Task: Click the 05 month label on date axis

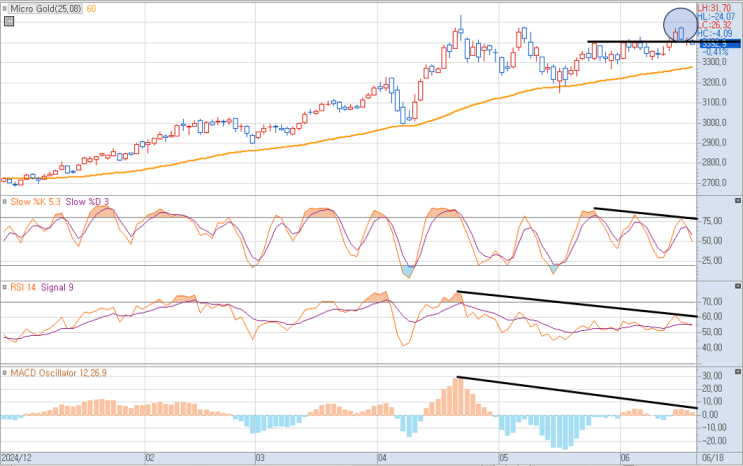Action: [x=503, y=458]
